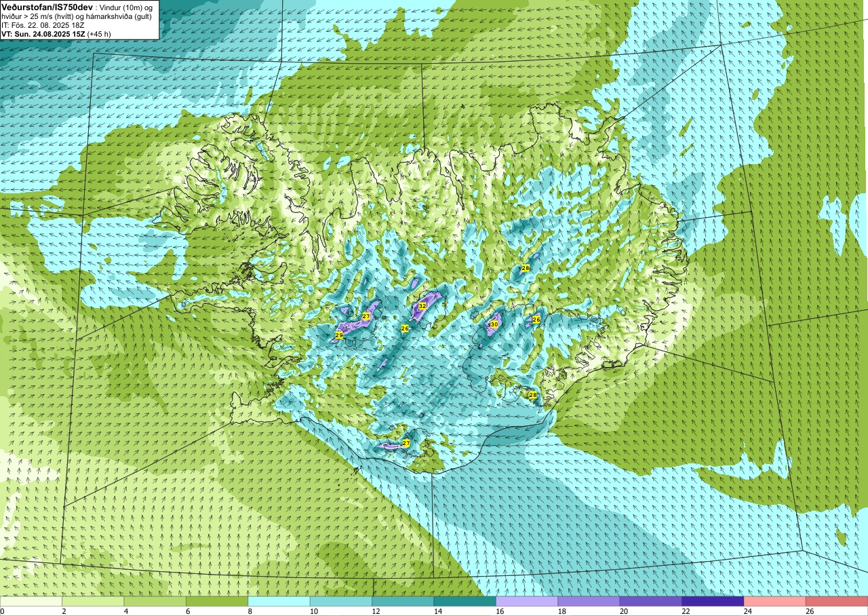Click the 10–12 m/s legend swatch
This screenshot has height=616, width=868.
[x=341, y=601]
